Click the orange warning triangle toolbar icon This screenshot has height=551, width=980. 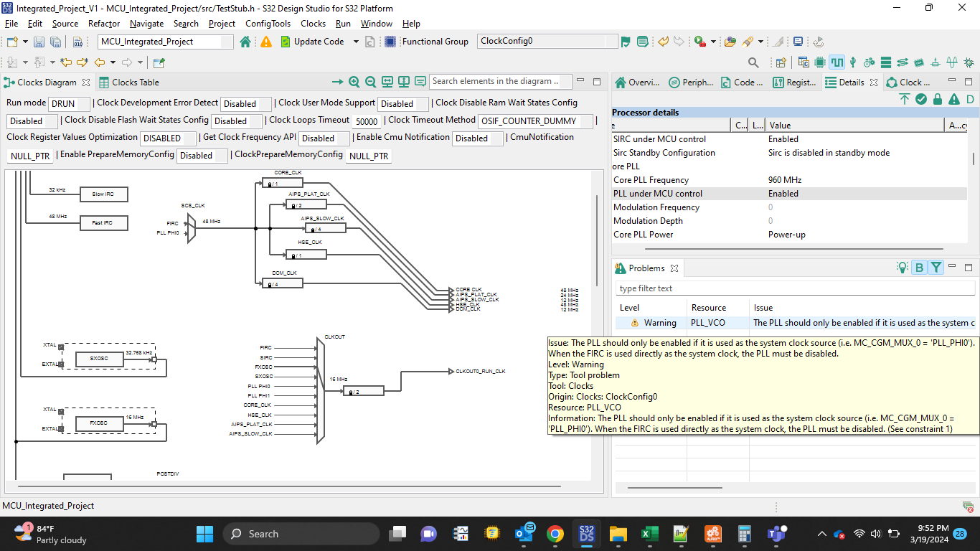click(x=266, y=42)
